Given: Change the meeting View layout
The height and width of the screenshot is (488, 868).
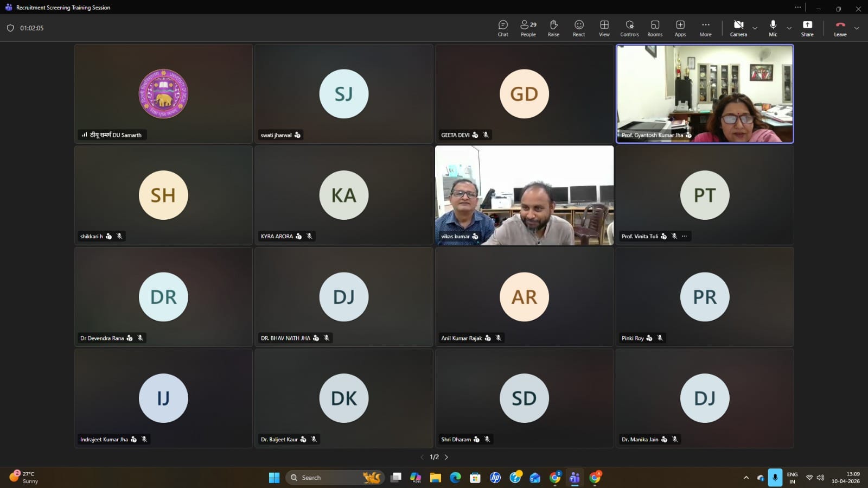Looking at the screenshot, I should click(604, 28).
